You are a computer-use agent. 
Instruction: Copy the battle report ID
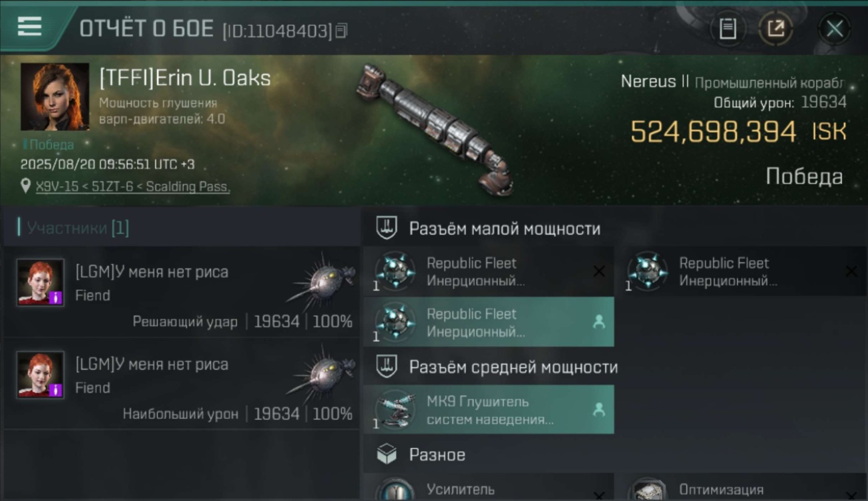342,30
